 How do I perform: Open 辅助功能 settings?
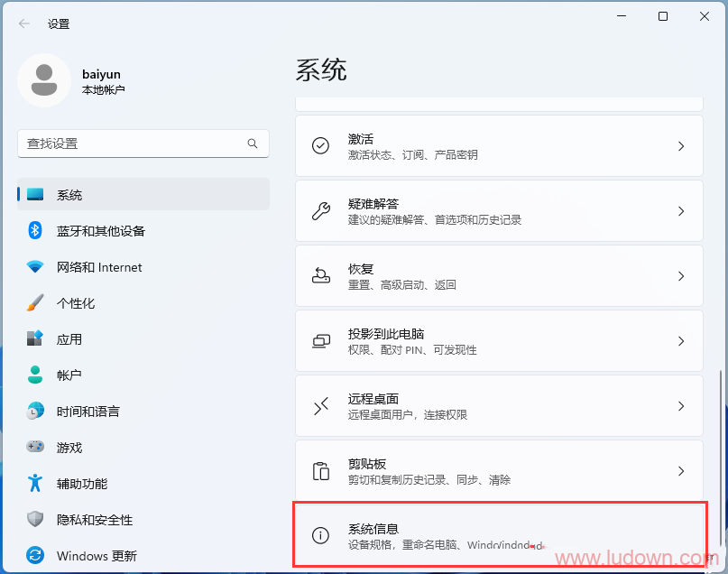point(143,484)
